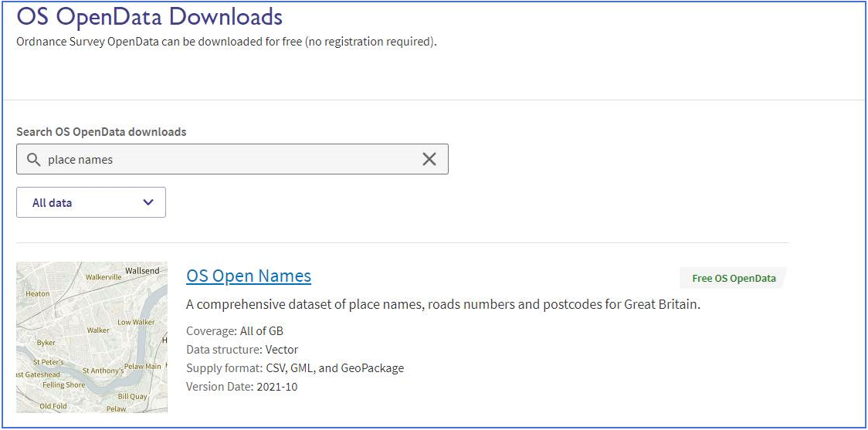Open the All data dropdown
The width and height of the screenshot is (868, 430).
point(91,202)
